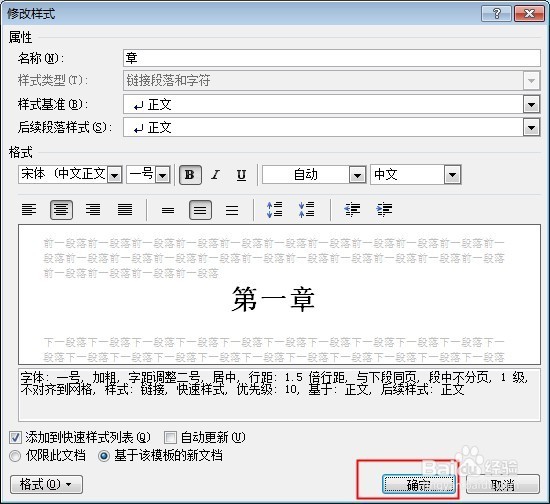
Task: Increase indent icon
Action: pyautogui.click(x=384, y=210)
